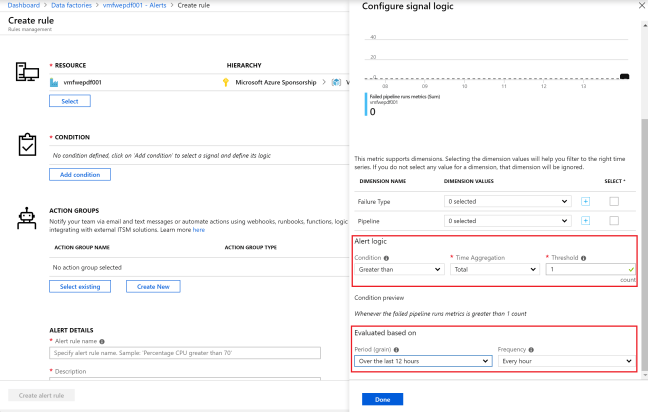The image size is (648, 412).
Task: Click the info icon next to Threshold
Action: [x=583, y=257]
